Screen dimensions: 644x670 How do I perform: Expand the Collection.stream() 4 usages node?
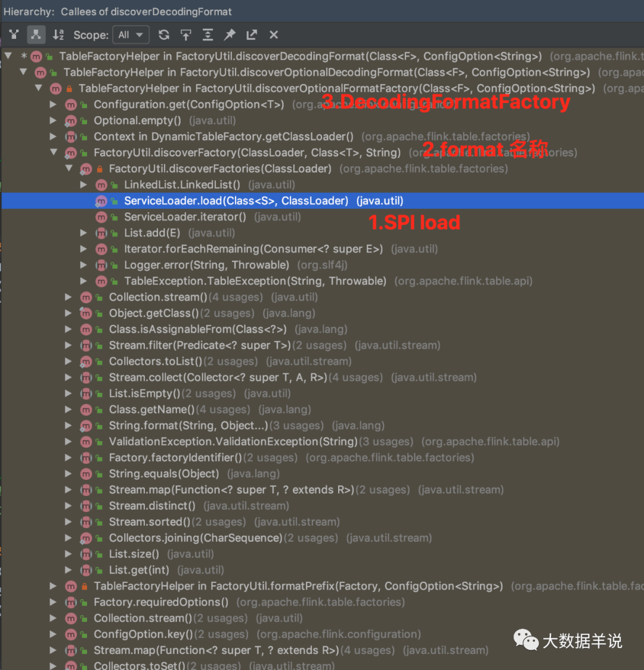[69, 297]
